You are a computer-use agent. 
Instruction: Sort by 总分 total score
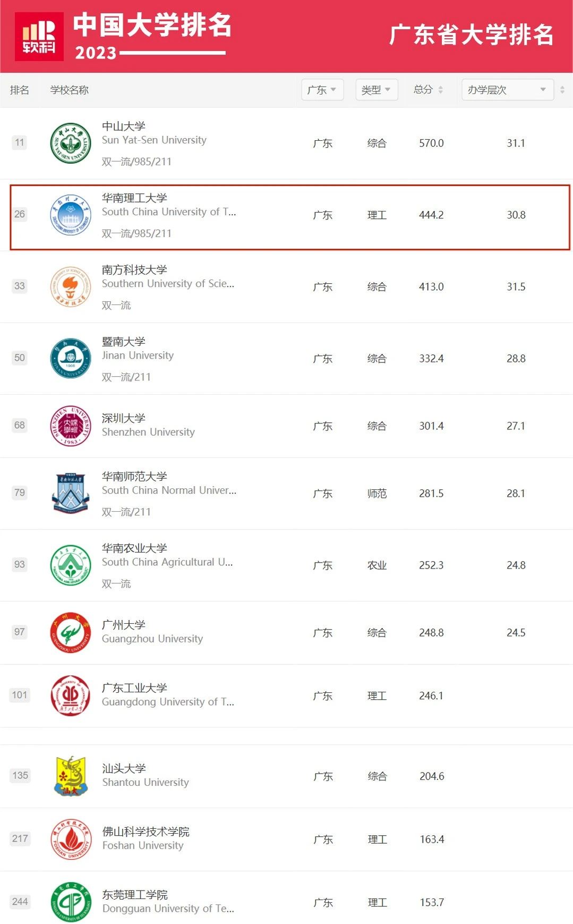click(x=428, y=90)
